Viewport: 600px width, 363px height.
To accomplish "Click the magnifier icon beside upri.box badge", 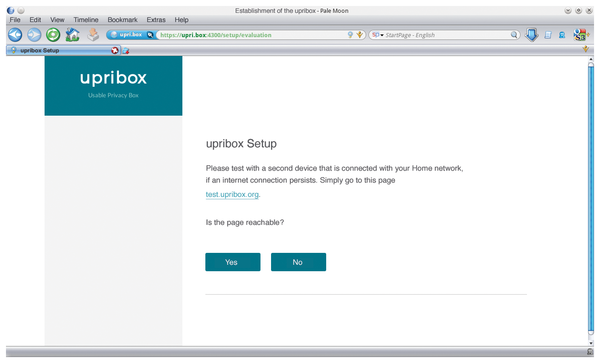I will (x=150, y=35).
